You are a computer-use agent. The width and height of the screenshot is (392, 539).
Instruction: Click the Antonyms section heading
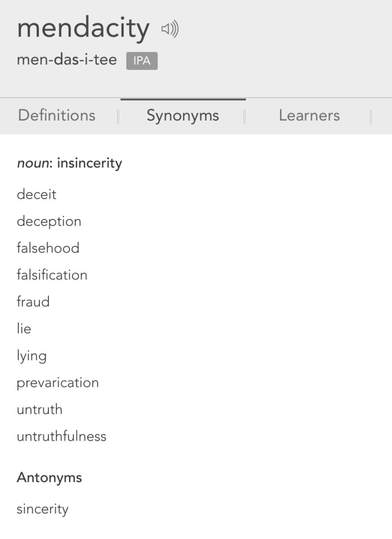point(49,477)
